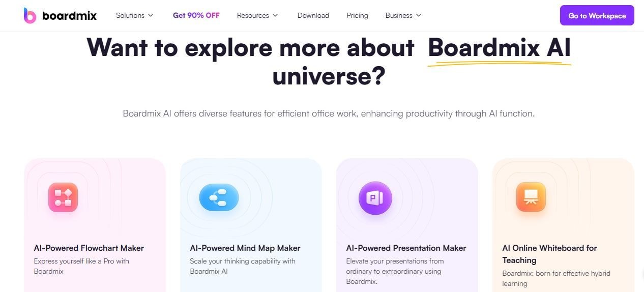Screen dimensions: 644x292
Task: Click the underlined Boardmix AI heading text
Action: pos(499,48)
